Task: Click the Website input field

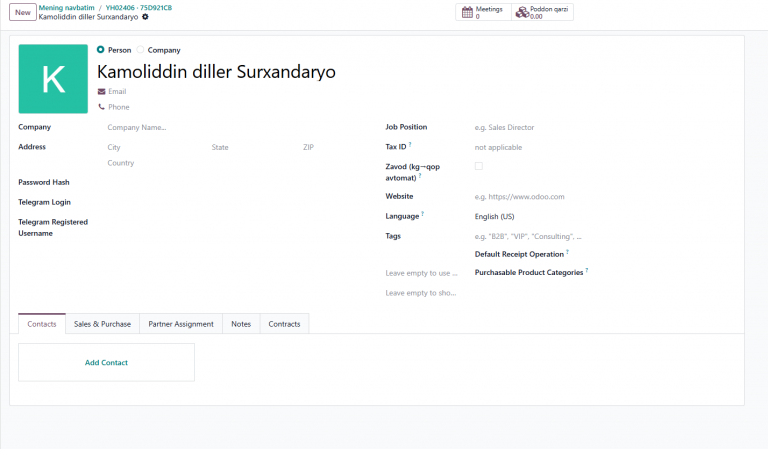Action: tap(603, 197)
